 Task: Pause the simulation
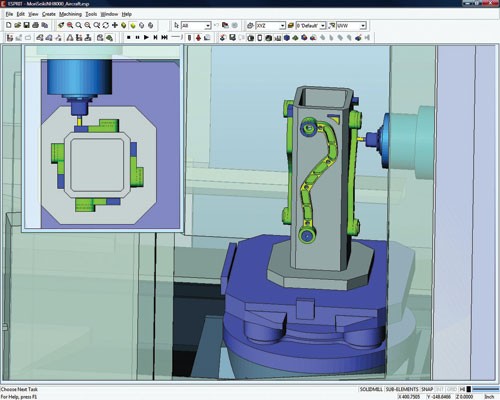tap(137, 38)
